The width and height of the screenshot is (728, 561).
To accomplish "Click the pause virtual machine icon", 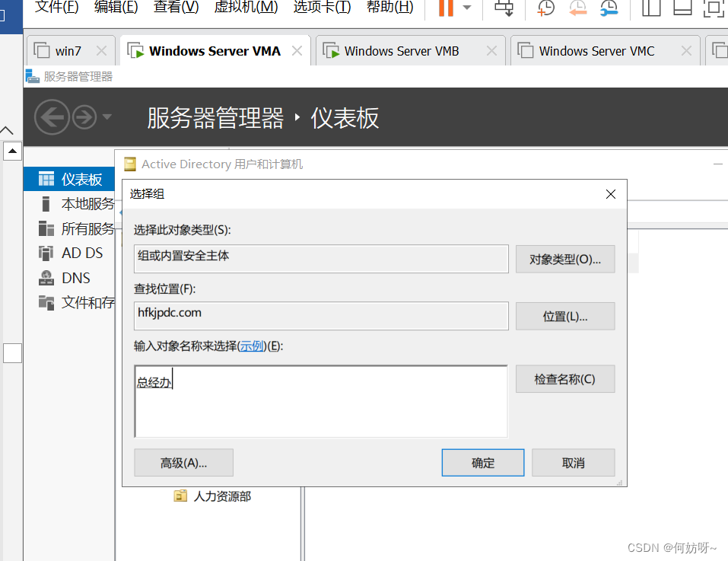I will [x=446, y=8].
